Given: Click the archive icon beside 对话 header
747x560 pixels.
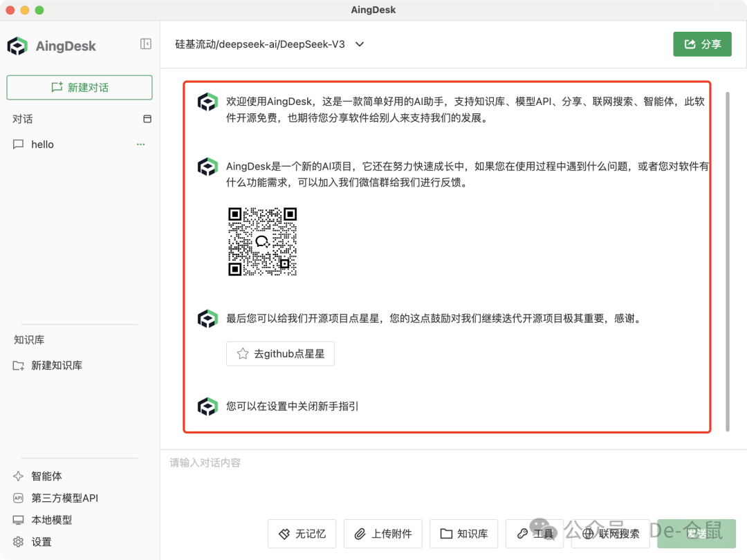Looking at the screenshot, I should click(147, 119).
